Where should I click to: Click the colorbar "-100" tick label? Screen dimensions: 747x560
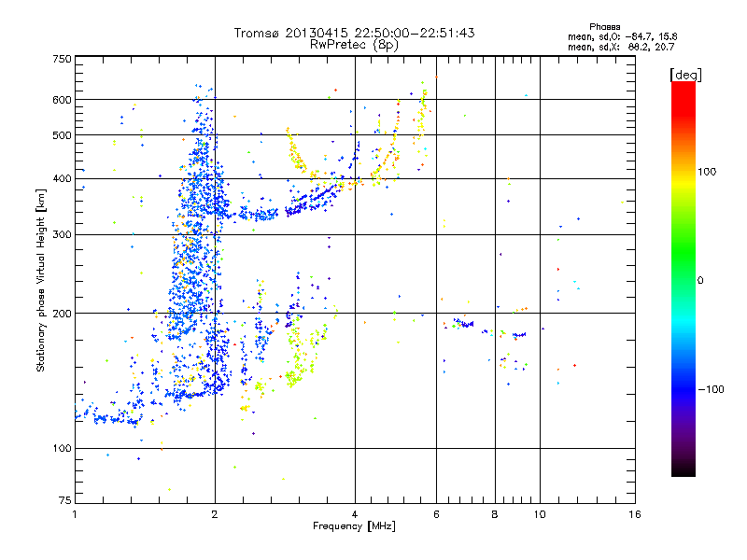pos(711,389)
